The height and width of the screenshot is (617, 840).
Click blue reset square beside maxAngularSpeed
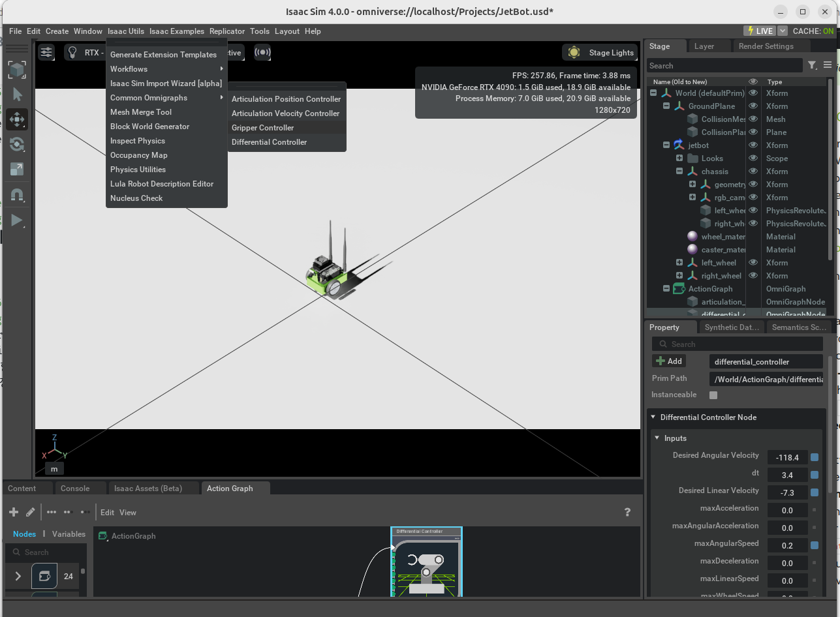[815, 545]
